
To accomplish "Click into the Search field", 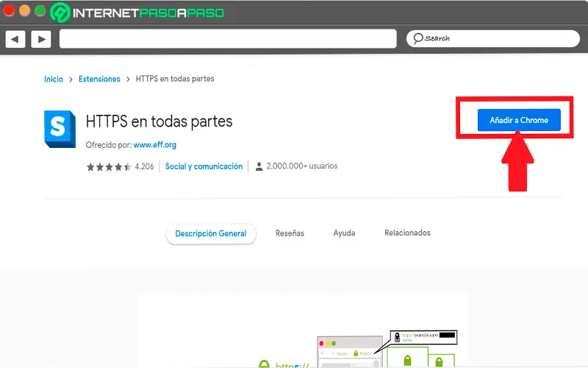I will 492,39.
